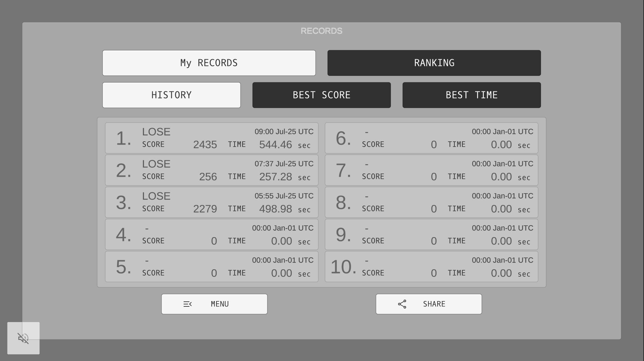Click the rank number 8.
Viewport: 644px width, 361px height.
coord(343,203)
